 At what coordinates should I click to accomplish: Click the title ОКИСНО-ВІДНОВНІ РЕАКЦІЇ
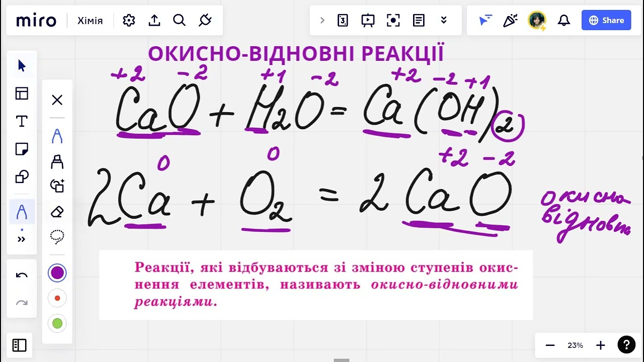point(296,54)
